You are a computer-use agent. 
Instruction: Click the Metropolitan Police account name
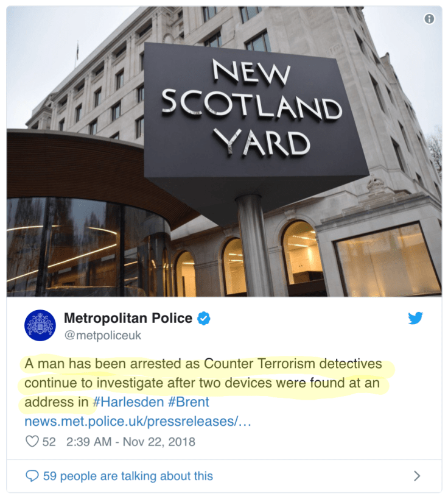coord(128,318)
